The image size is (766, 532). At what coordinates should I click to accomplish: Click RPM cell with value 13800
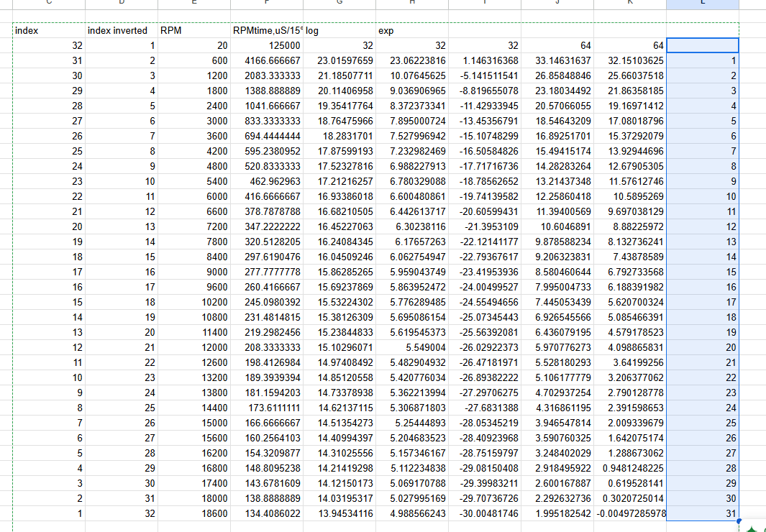194,393
